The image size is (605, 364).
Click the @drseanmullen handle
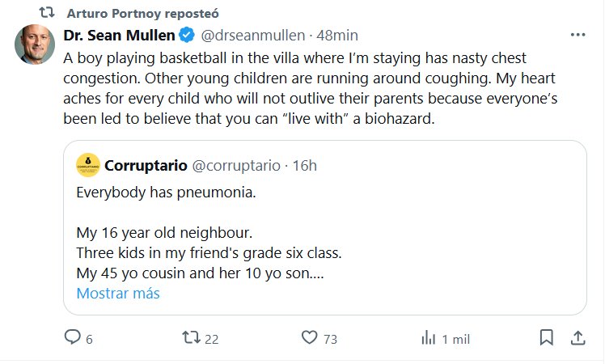coord(252,36)
